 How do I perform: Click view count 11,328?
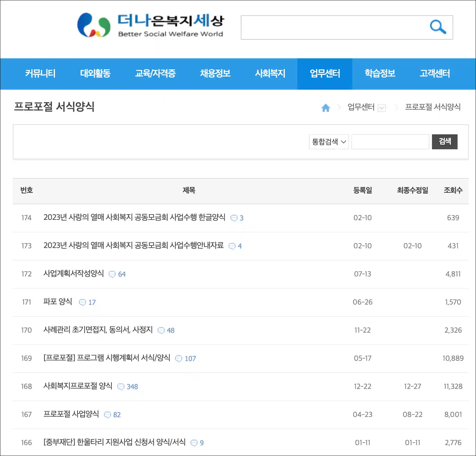coord(453,386)
